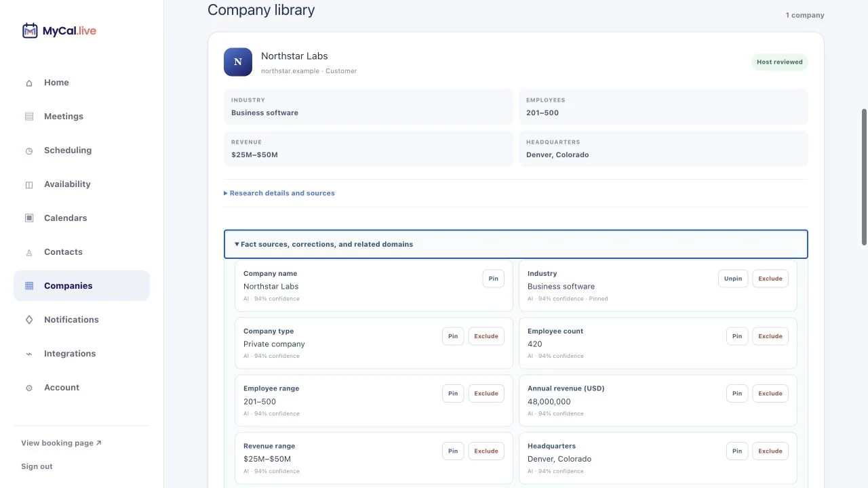This screenshot has height=488, width=868.
Task: Exclude the Employee count fact
Action: pos(770,336)
